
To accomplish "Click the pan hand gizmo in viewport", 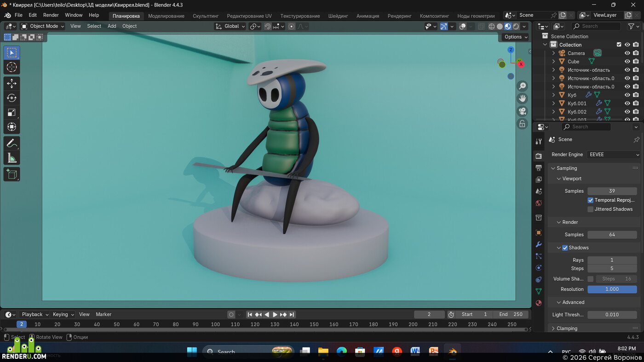I will point(522,98).
